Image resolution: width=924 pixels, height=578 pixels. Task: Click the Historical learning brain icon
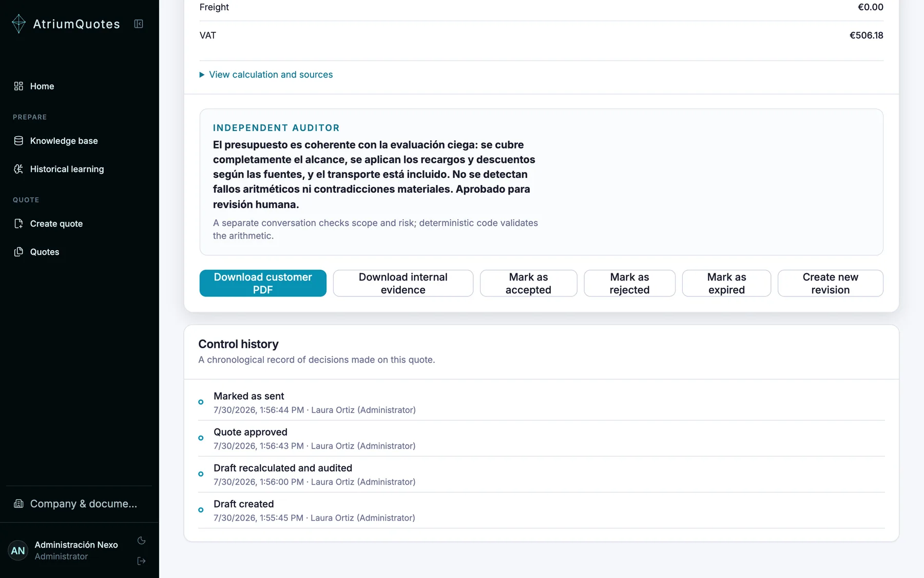(18, 169)
